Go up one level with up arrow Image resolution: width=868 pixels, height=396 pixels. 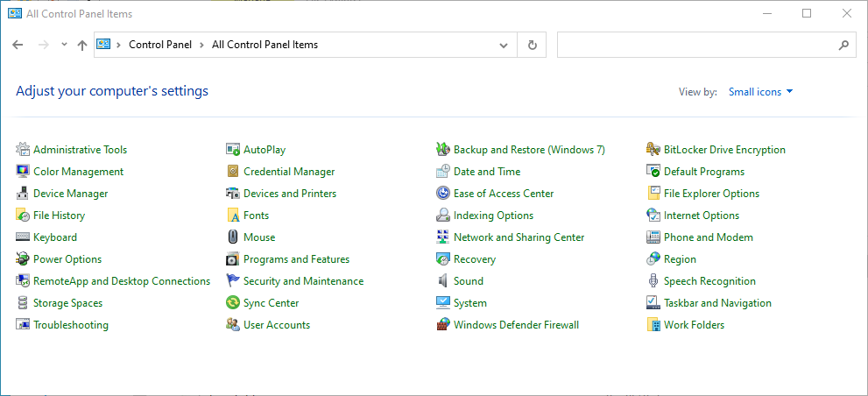coord(82,45)
